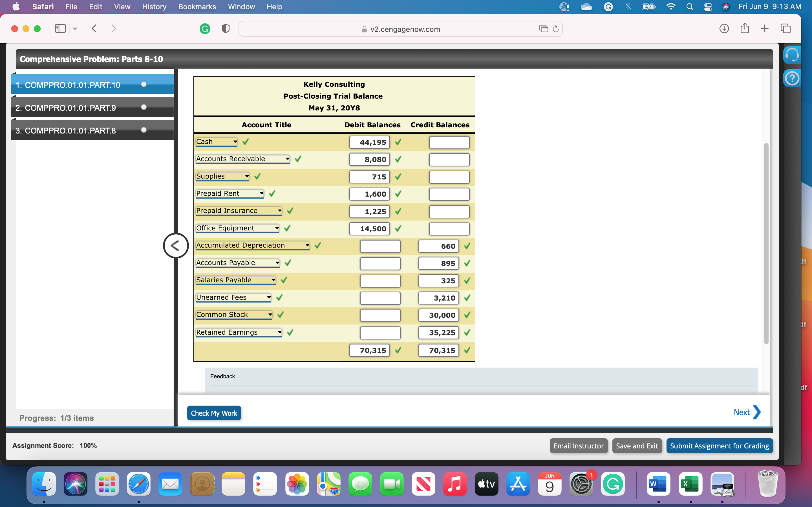Click the Check My Work button
812x507 pixels.
coord(214,413)
